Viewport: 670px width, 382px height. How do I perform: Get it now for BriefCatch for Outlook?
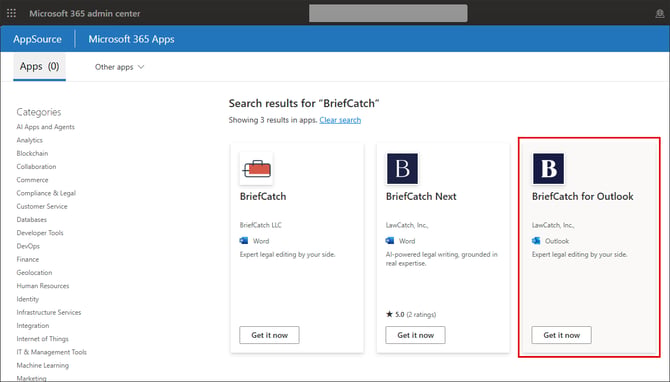pyautogui.click(x=561, y=335)
